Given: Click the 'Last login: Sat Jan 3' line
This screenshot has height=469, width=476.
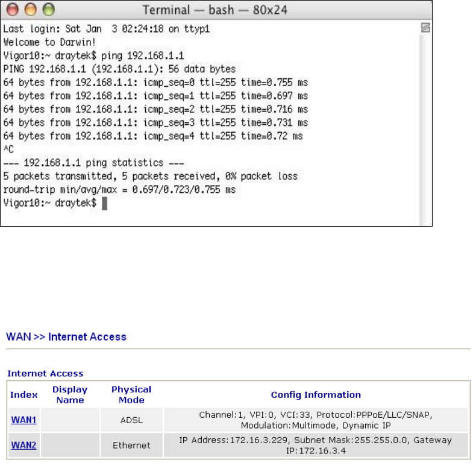Looking at the screenshot, I should (106, 29).
